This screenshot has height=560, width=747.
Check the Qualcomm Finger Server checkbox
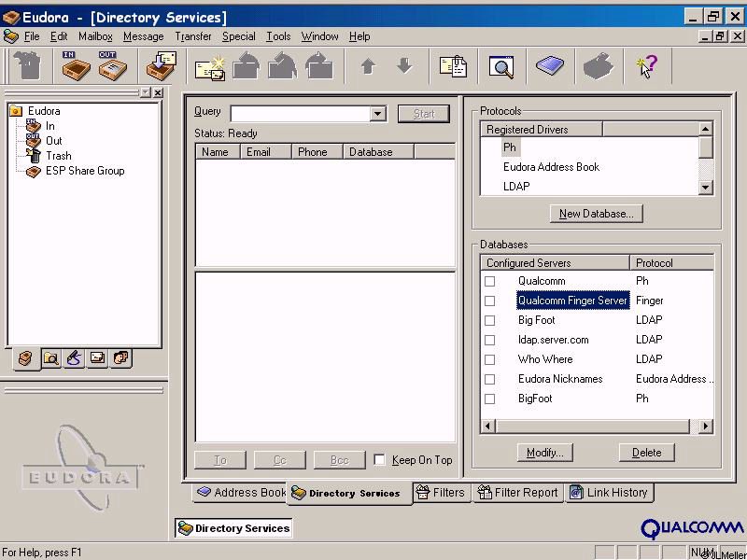point(489,301)
